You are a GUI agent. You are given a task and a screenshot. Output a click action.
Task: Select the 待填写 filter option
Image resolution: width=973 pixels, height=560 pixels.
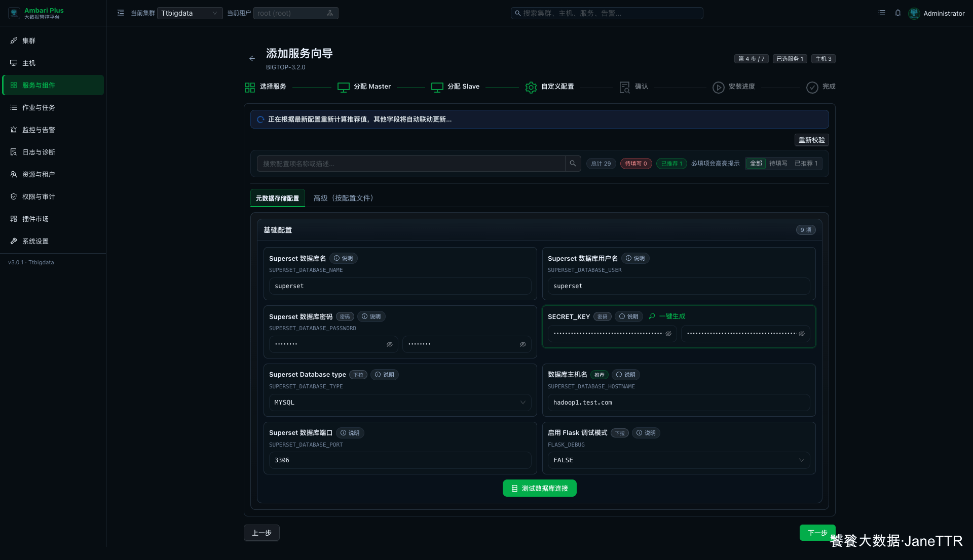pyautogui.click(x=778, y=164)
